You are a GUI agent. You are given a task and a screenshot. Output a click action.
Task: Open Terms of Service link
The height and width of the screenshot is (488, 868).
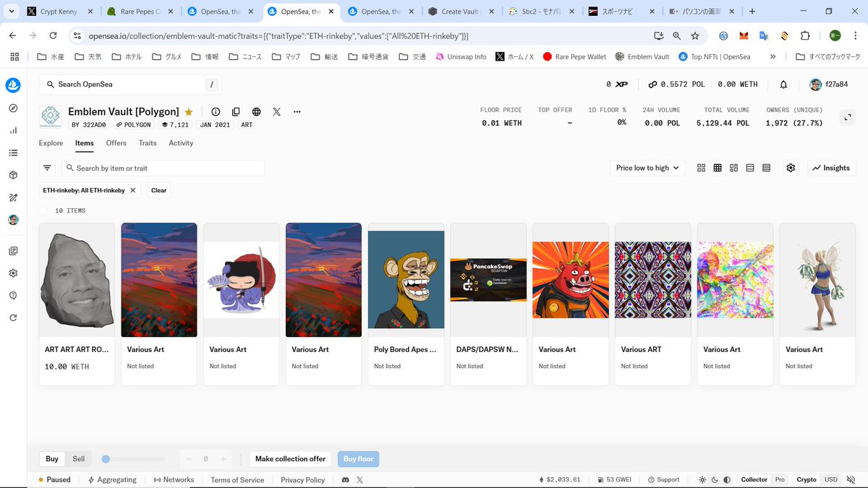[x=237, y=480]
